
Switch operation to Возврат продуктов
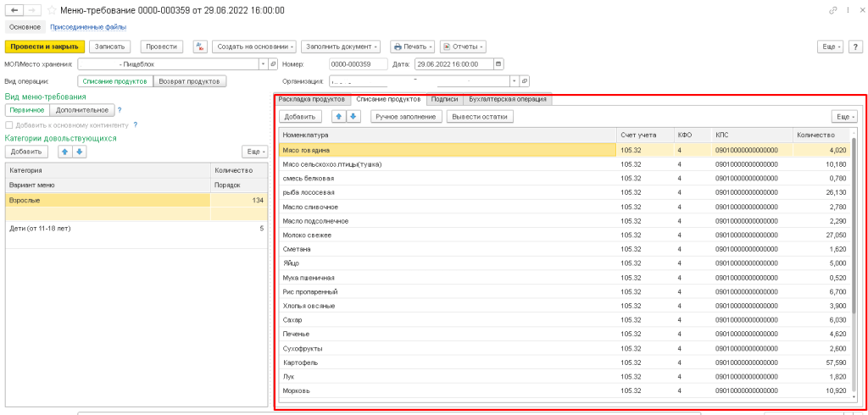[x=190, y=81]
